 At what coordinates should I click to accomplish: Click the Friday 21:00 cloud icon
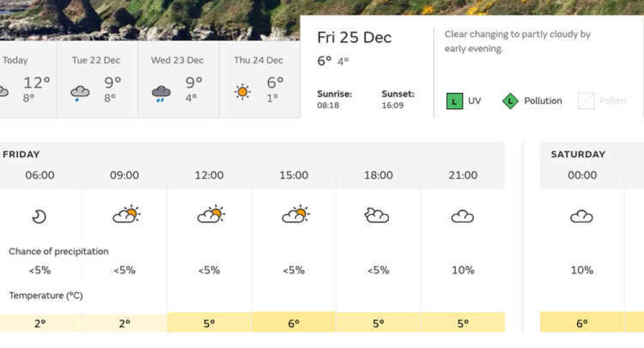pos(462,216)
